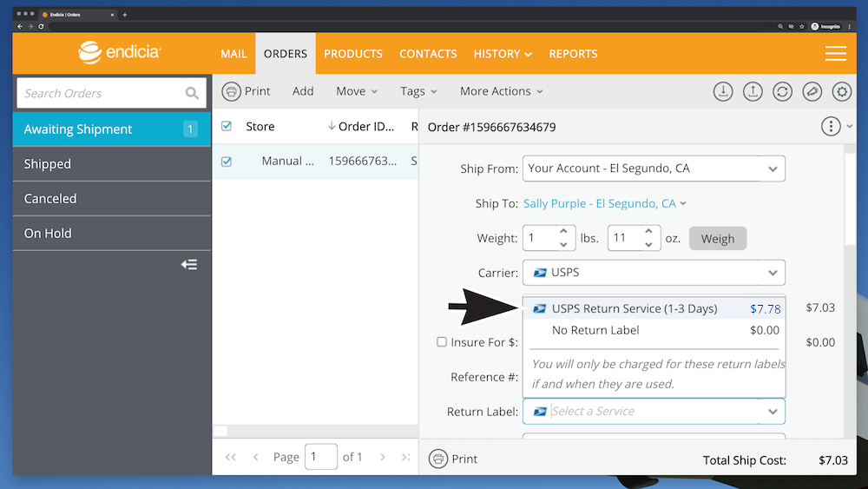This screenshot has height=489, width=868.
Task: Click the order details vertical scrollbar
Action: coord(850,200)
